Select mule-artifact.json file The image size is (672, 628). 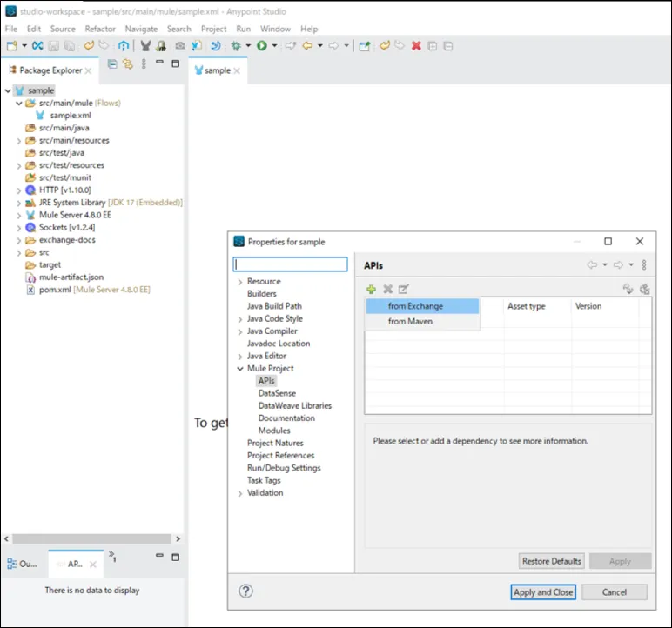(x=71, y=277)
